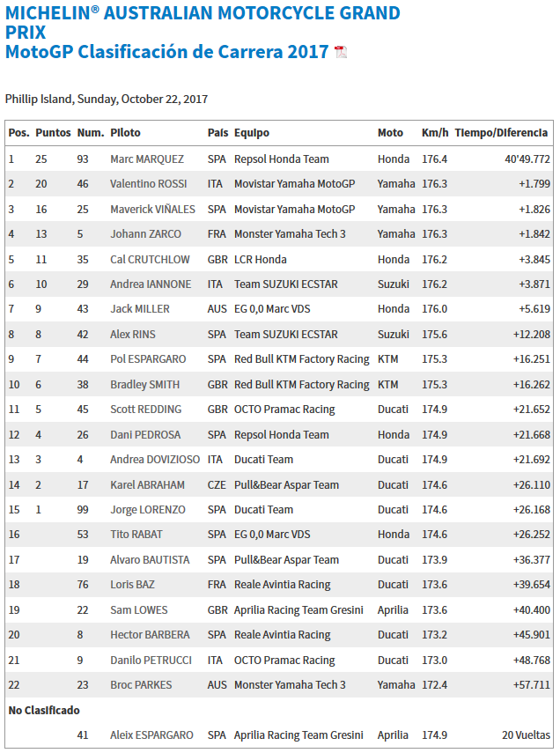The image size is (560, 753).
Task: Select the Piloto column header
Action: coord(125,133)
